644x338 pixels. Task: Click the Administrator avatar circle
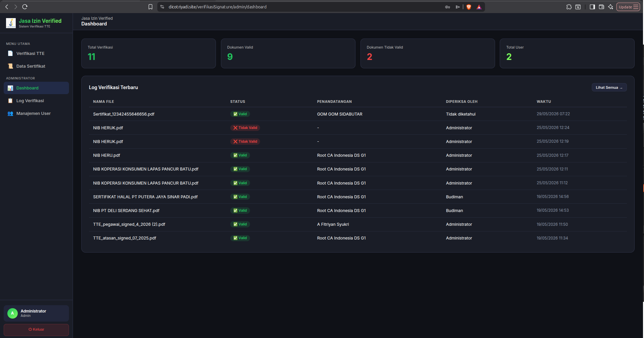click(12, 314)
